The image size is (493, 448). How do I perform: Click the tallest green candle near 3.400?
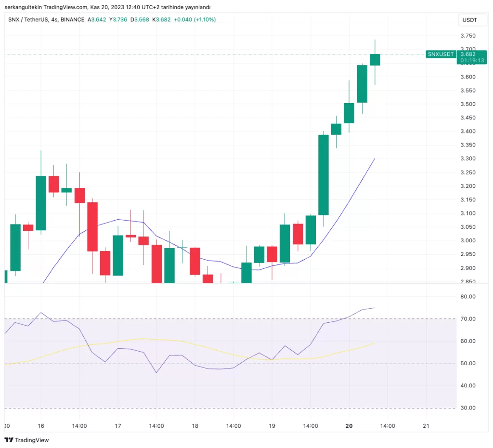pos(323,174)
